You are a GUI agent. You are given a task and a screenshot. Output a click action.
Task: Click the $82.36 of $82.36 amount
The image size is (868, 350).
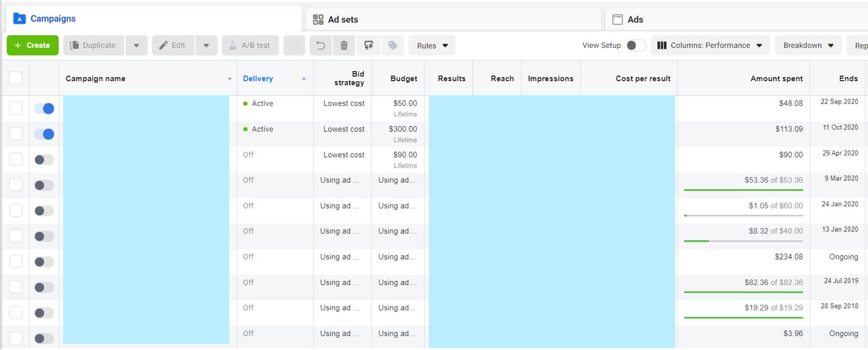tap(773, 282)
